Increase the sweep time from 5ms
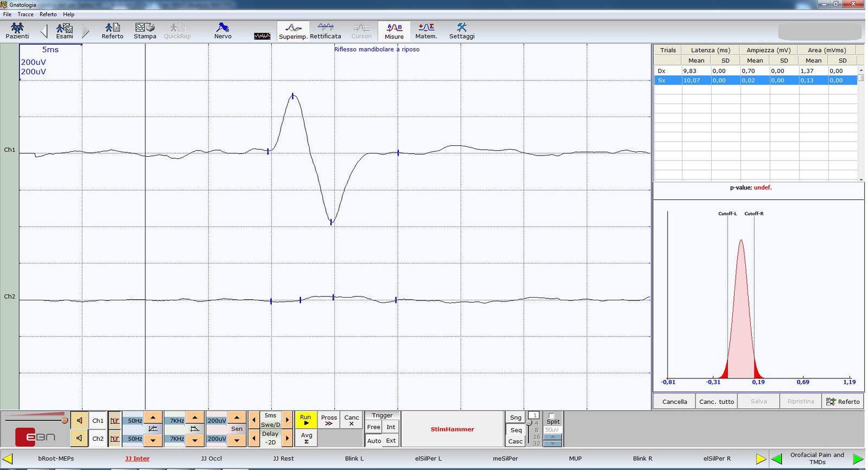 [x=288, y=420]
